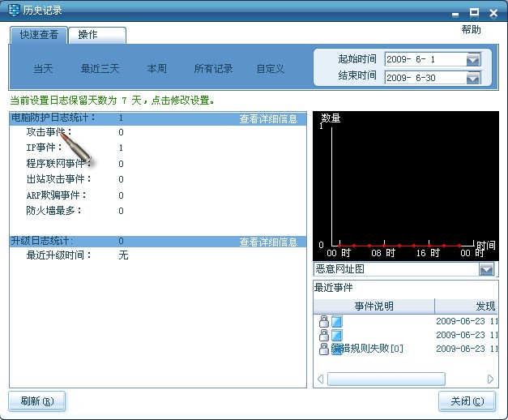Viewport: 508px width, 420px height.
Task: Minimize the 历史记录 window
Action: coord(455,14)
